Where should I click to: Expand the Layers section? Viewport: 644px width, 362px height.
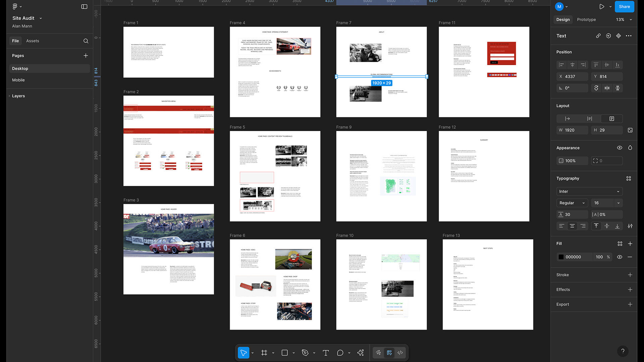pos(18,96)
